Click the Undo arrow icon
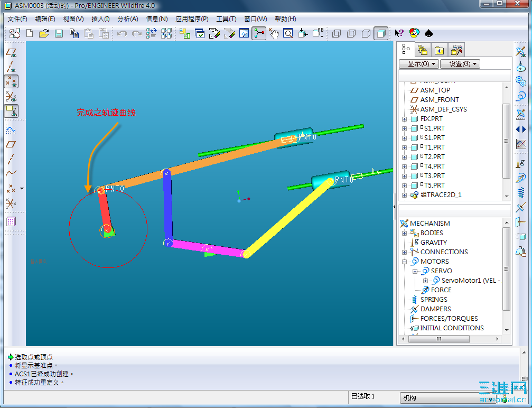Image resolution: width=532 pixels, height=408 pixels. pos(122,33)
